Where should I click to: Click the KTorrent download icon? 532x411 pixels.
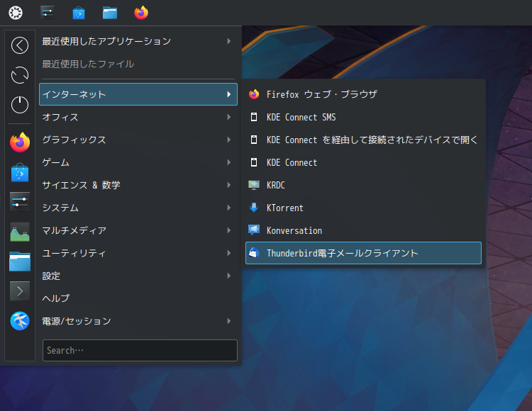(x=254, y=208)
